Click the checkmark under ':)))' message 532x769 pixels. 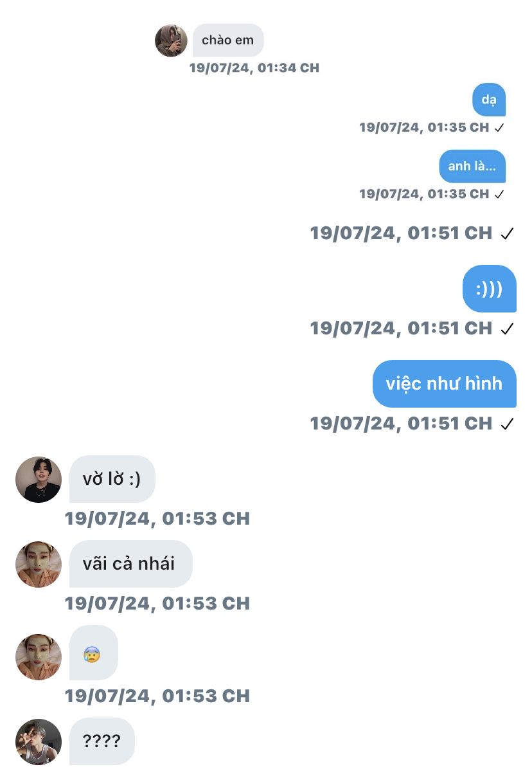(508, 329)
